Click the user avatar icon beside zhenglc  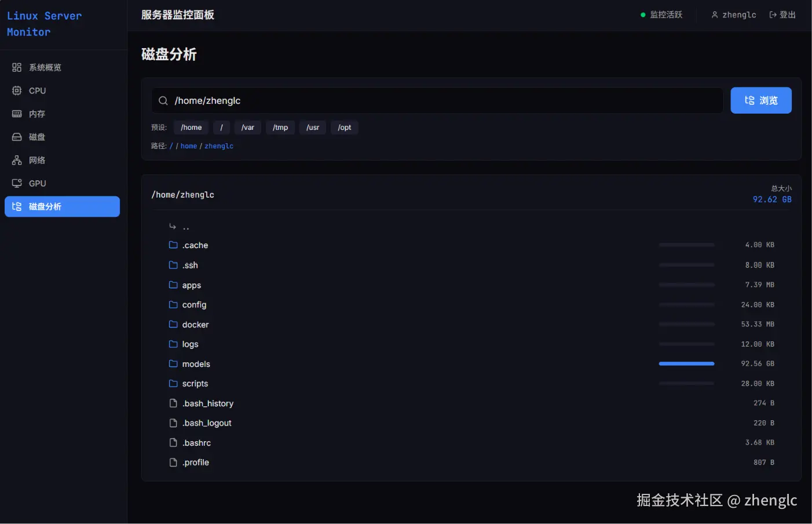715,15
